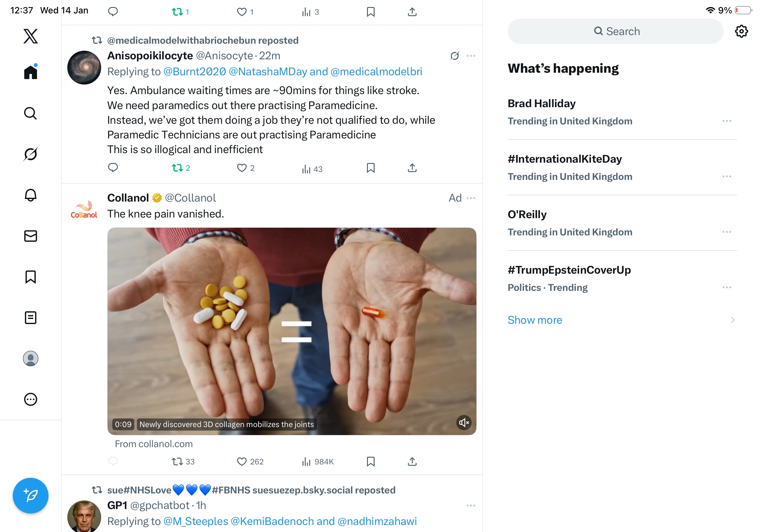Image resolution: width=762 pixels, height=532 pixels.
Task: Click the Search input field
Action: point(615,32)
